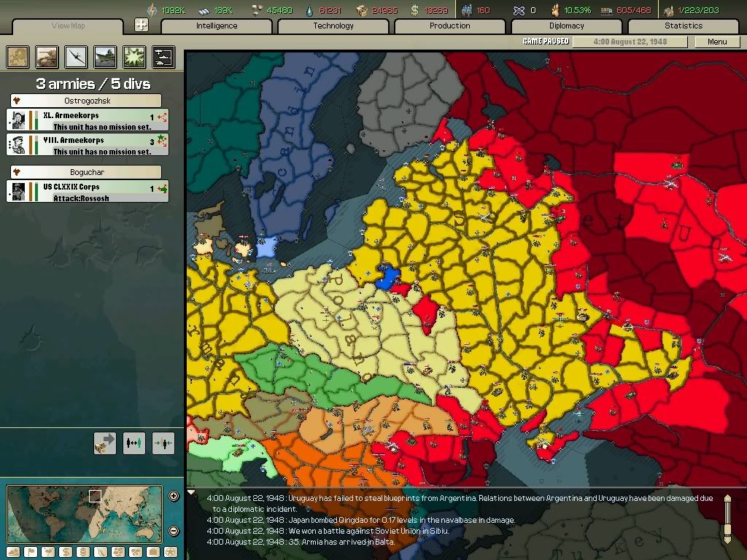The width and height of the screenshot is (747, 560).
Task: Open the naval units hotlist icon
Action: pyautogui.click(x=105, y=57)
